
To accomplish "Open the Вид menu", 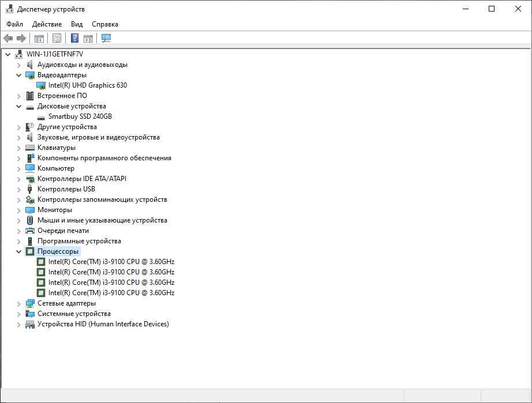I will pos(77,24).
